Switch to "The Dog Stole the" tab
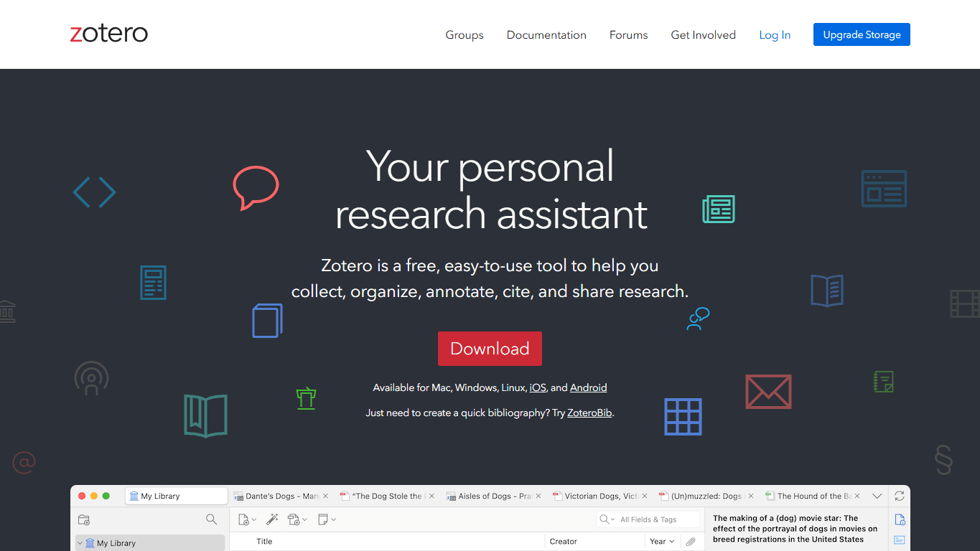The height and width of the screenshot is (551, 980). [x=388, y=496]
